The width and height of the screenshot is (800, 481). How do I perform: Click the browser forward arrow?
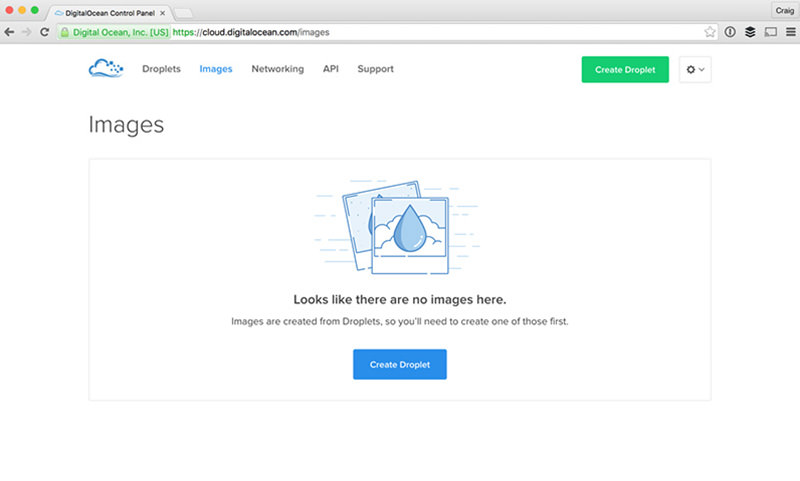point(27,32)
